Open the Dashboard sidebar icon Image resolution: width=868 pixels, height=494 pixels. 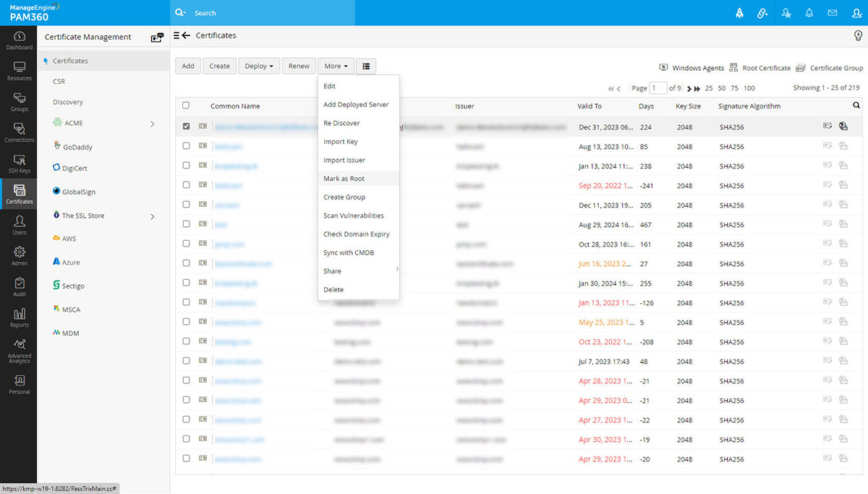(x=20, y=41)
